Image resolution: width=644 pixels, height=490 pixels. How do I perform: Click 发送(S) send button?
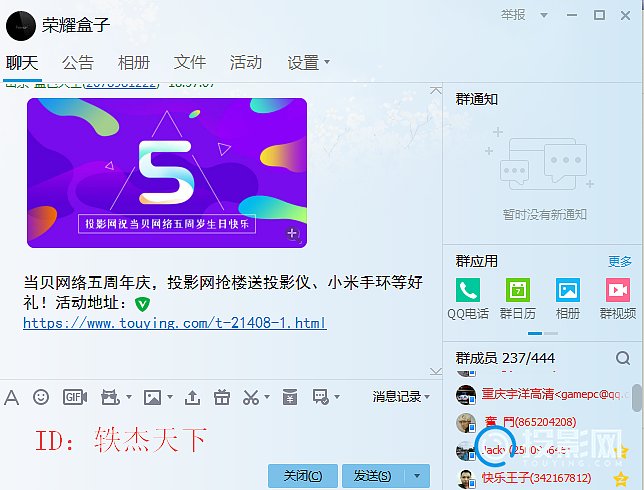click(373, 476)
